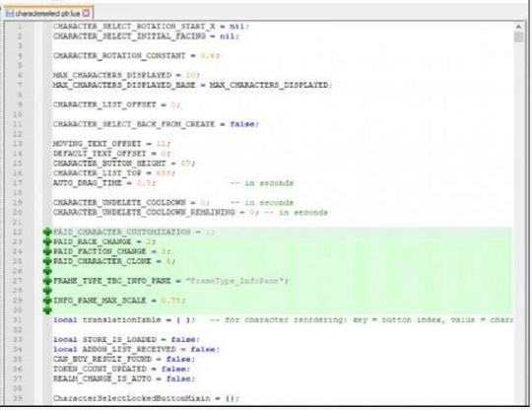
Task: Click line number 11 in the margin
Action: tap(18, 124)
